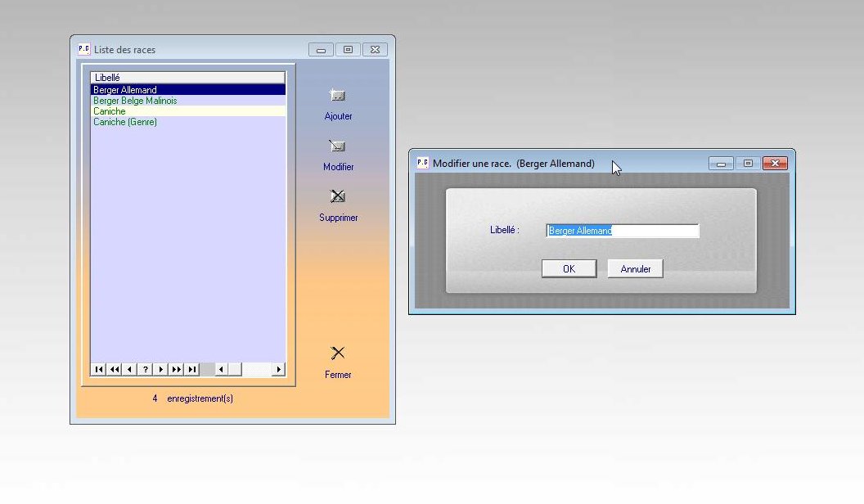Click the Supprimer icon to delete race
This screenshot has width=864, height=504.
[x=337, y=197]
